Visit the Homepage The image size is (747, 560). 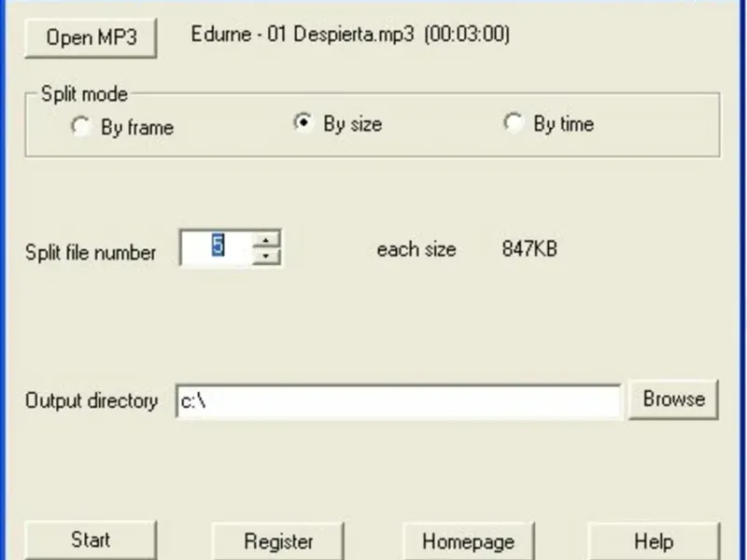[469, 541]
